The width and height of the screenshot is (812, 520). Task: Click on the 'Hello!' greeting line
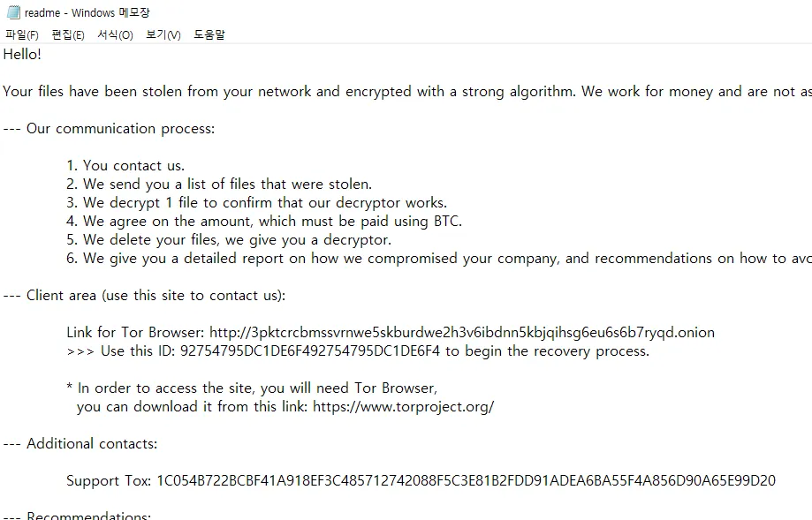click(22, 55)
